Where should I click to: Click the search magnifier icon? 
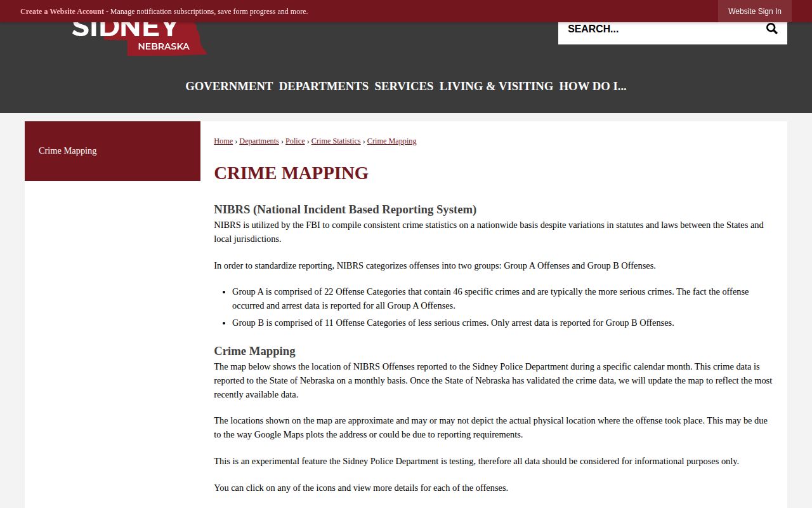tap(771, 29)
